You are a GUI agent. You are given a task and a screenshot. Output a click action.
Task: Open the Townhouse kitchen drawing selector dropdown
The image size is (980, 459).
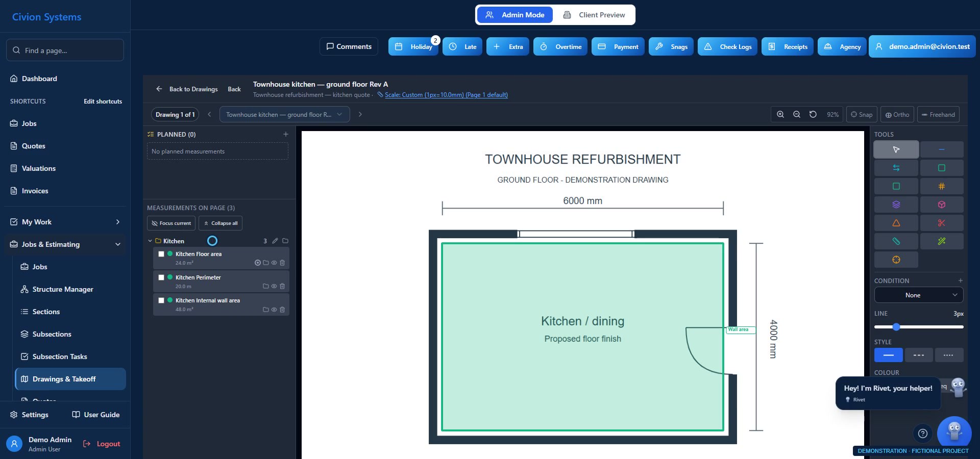[284, 114]
